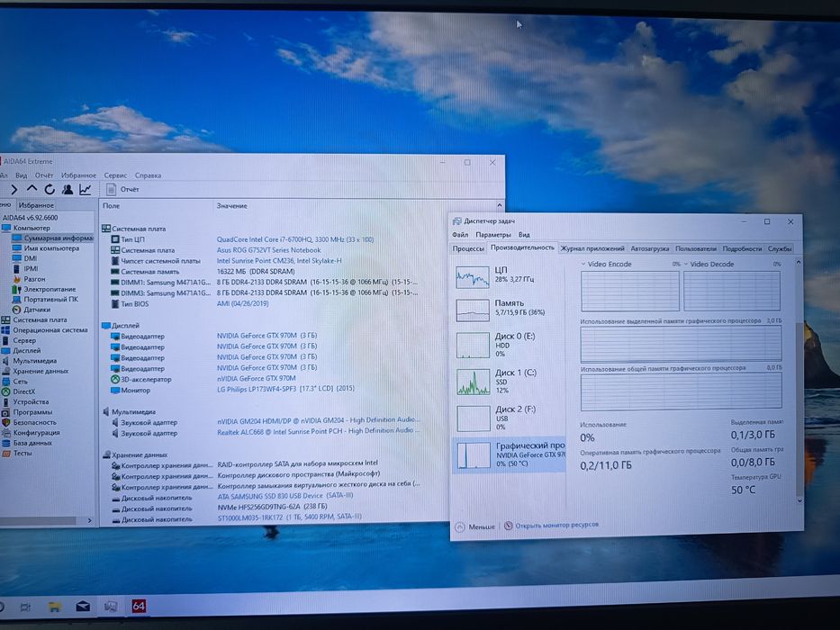Image resolution: width=840 pixels, height=630 pixels.
Task: Click the forward arrow navigation icon
Action: pyautogui.click(x=14, y=189)
